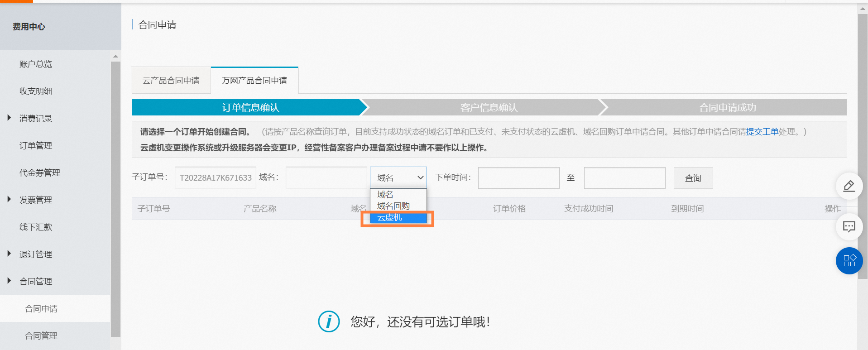Click the edit pencil floating icon
Image resolution: width=868 pixels, height=350 pixels.
coord(849,186)
